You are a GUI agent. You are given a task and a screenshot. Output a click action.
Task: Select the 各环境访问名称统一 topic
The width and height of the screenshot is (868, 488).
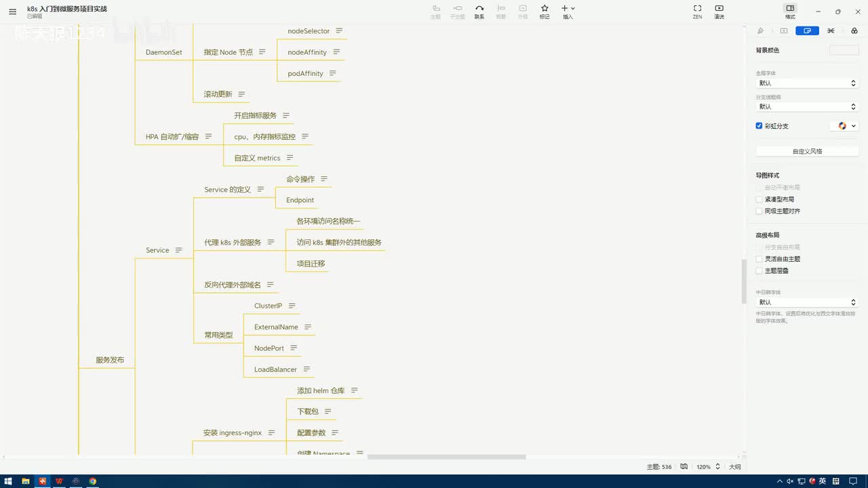tap(328, 221)
